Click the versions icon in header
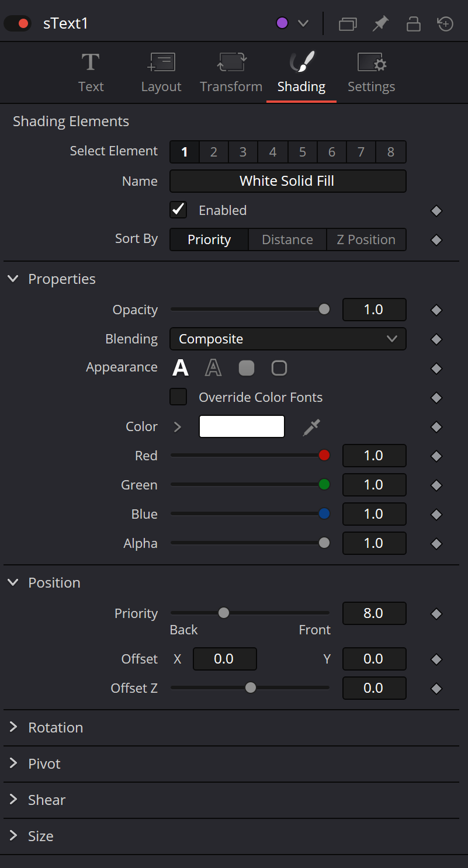This screenshot has height=868, width=468. point(348,24)
